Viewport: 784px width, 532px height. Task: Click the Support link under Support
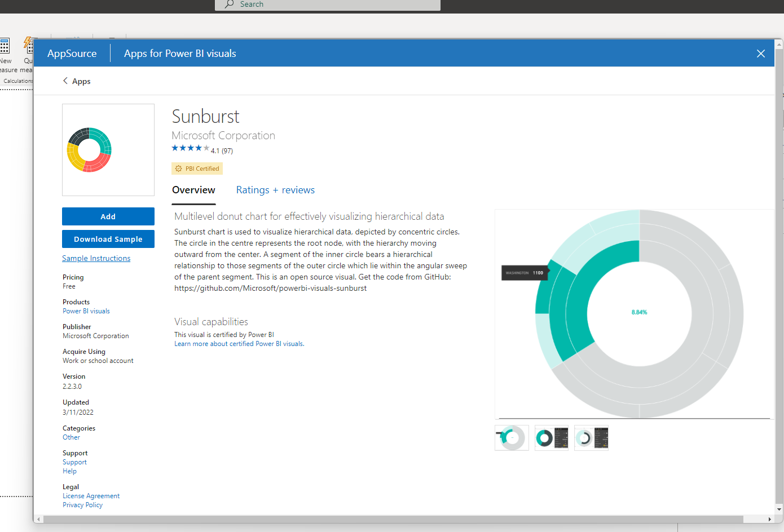tap(74, 462)
